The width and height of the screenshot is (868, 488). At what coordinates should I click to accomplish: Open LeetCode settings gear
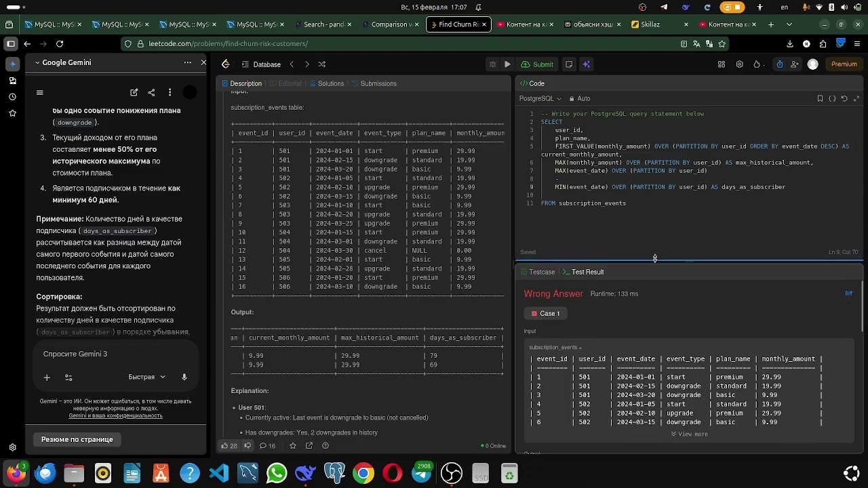pyautogui.click(x=739, y=64)
